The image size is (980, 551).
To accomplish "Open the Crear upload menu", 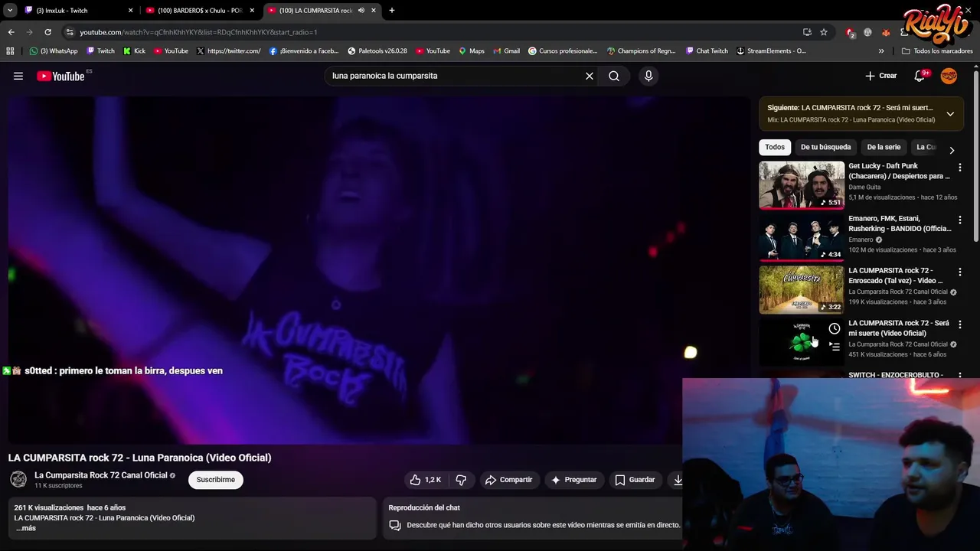I will click(x=880, y=76).
